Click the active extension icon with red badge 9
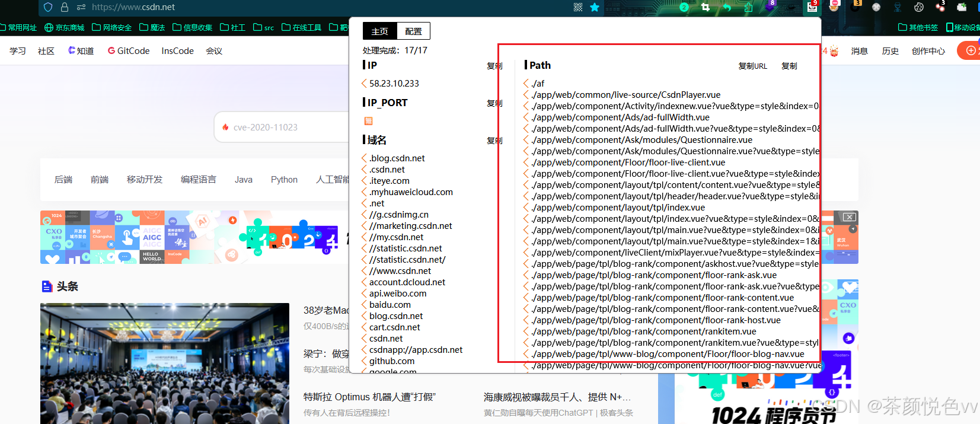 [812, 7]
